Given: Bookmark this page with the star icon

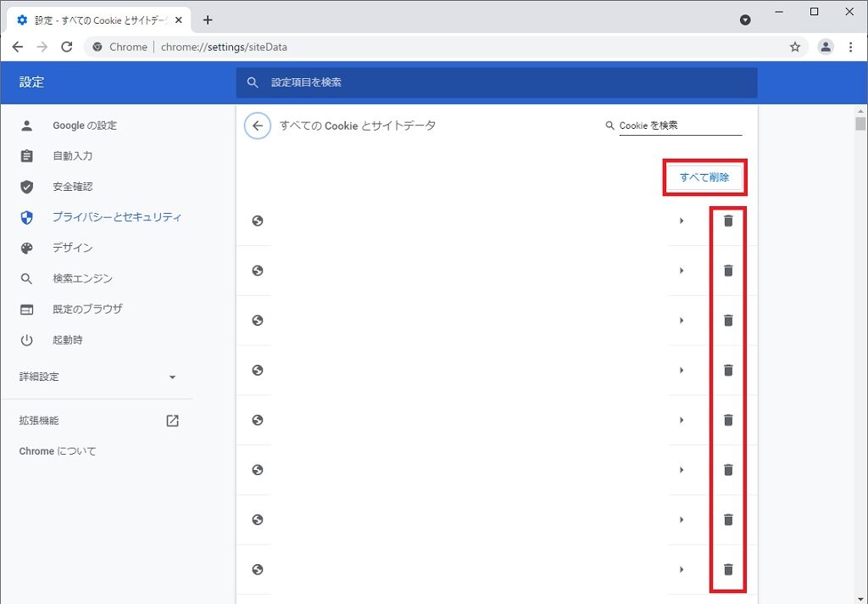Looking at the screenshot, I should pyautogui.click(x=795, y=48).
